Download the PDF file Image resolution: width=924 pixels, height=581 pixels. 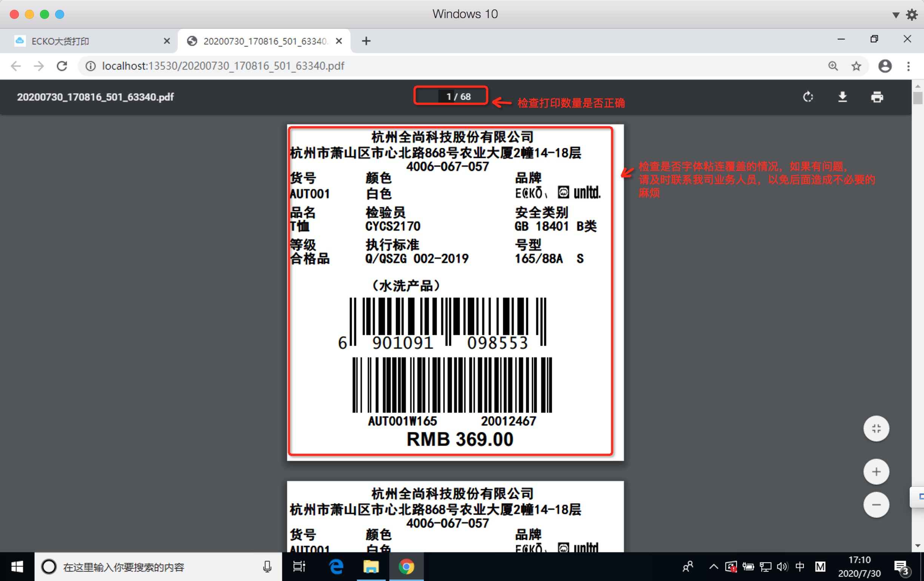coord(842,97)
